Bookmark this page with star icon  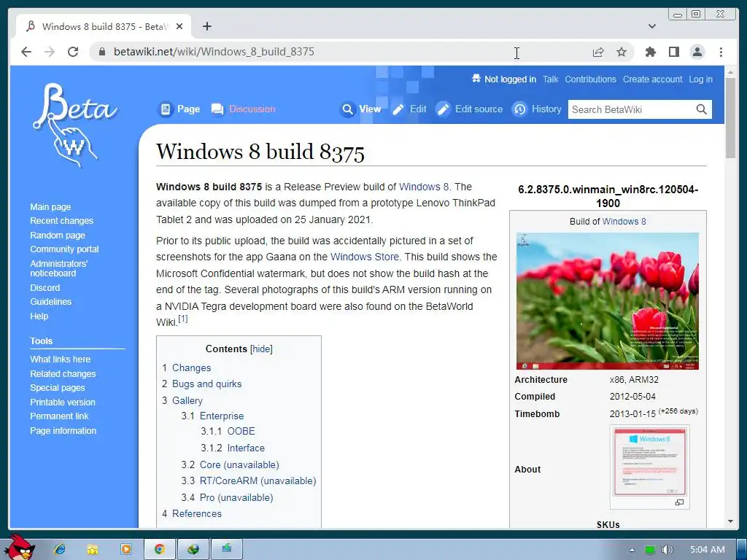(x=622, y=52)
